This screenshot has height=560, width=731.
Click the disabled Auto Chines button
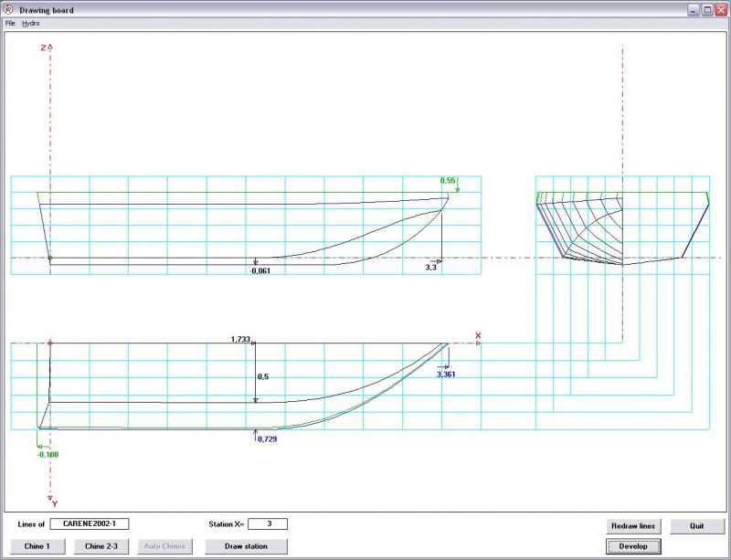point(164,546)
